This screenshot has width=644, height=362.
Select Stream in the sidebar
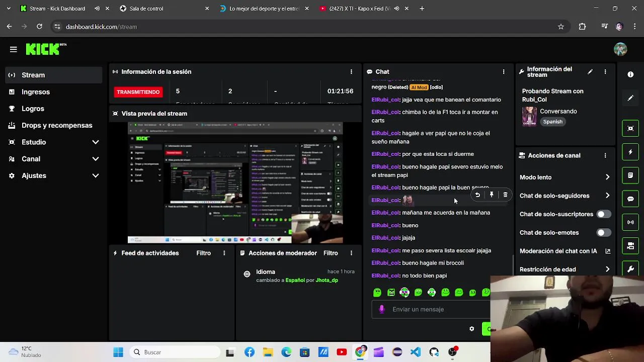point(53,75)
